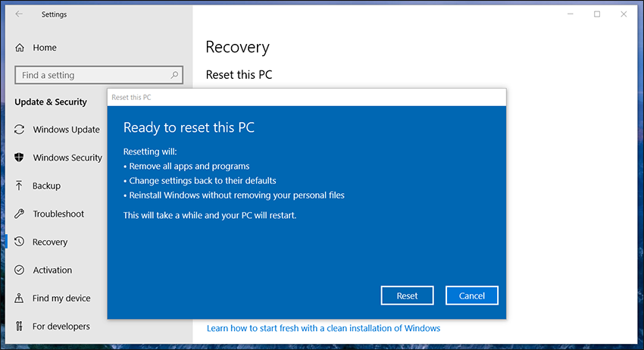This screenshot has height=350, width=644.
Task: Click the Find my device person icon
Action: point(19,298)
